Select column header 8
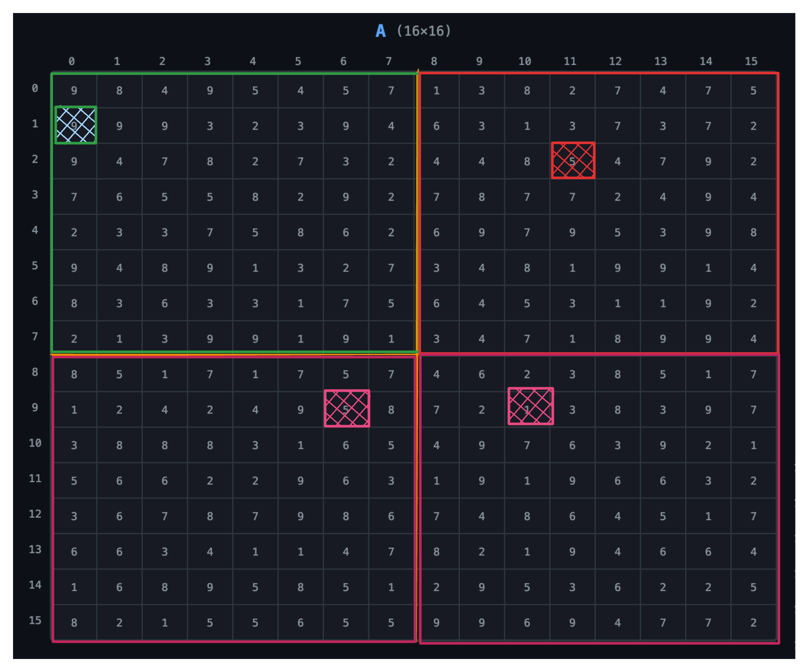The width and height of the screenshot is (808, 672). click(x=434, y=62)
